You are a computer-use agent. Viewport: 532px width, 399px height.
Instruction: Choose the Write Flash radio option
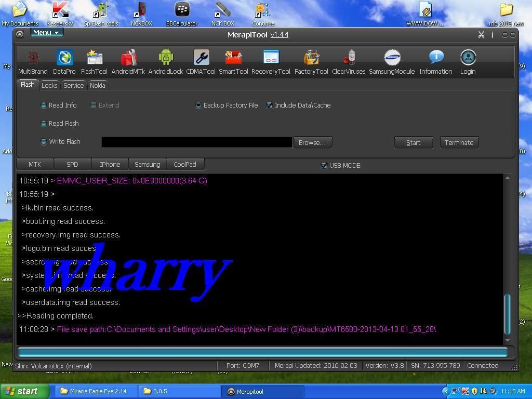pos(44,142)
